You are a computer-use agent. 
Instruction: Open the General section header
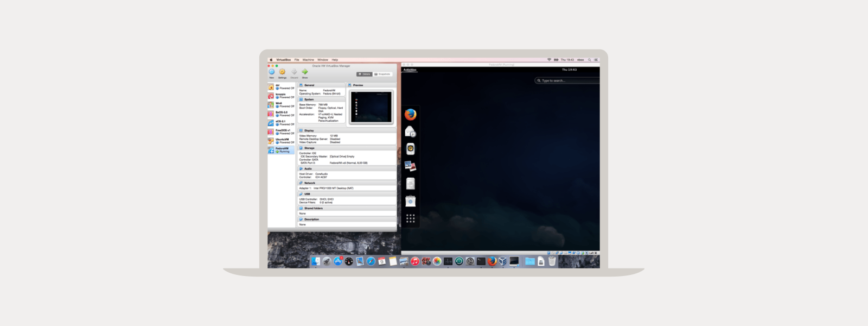[322, 85]
